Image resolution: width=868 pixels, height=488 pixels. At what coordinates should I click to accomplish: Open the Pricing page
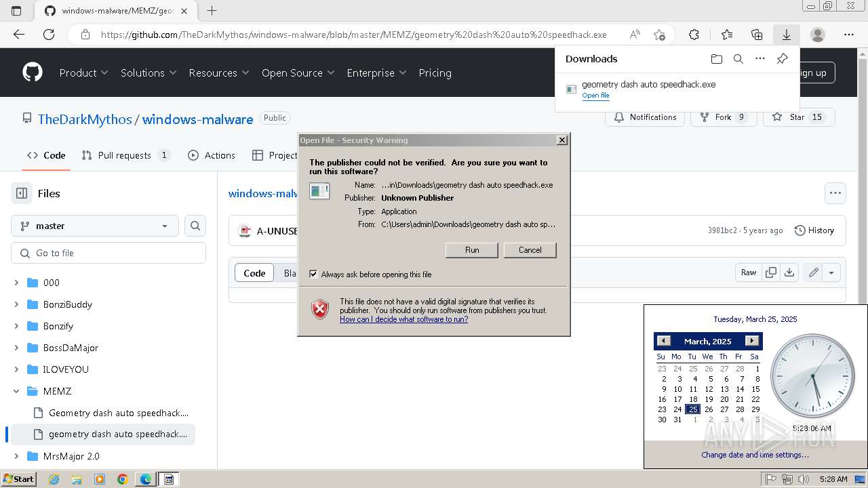[x=435, y=73]
